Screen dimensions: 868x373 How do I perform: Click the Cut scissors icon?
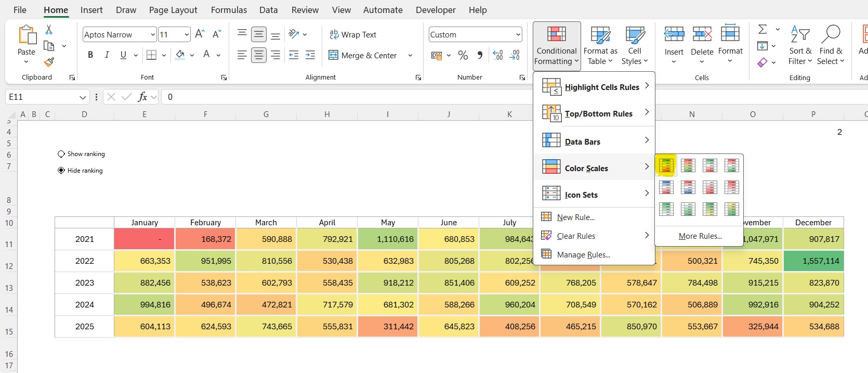(x=49, y=30)
